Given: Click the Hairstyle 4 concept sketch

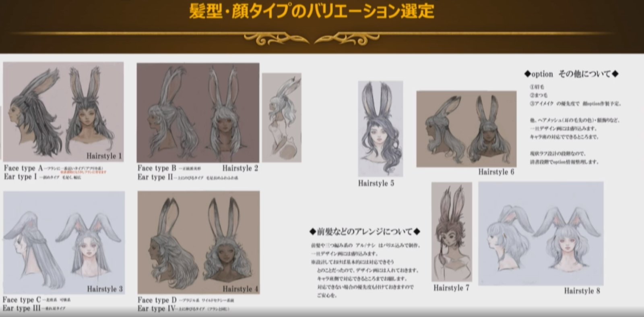Looking at the screenshot, I should coord(199,242).
